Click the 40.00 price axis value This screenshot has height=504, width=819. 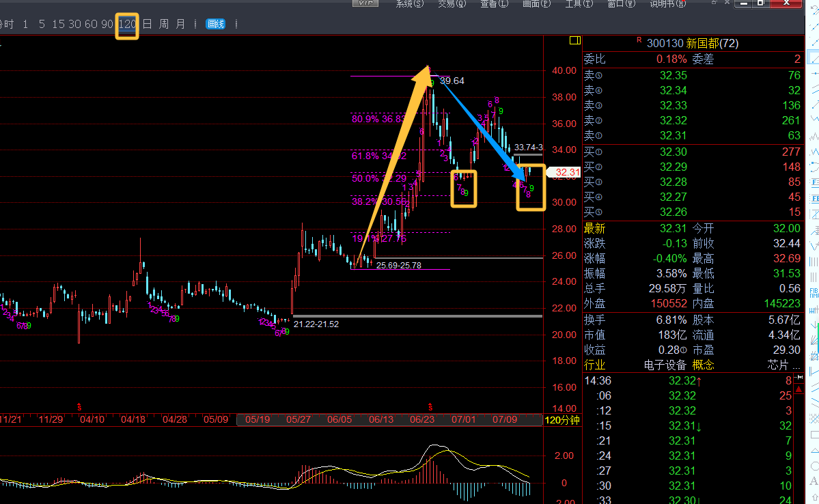point(564,70)
